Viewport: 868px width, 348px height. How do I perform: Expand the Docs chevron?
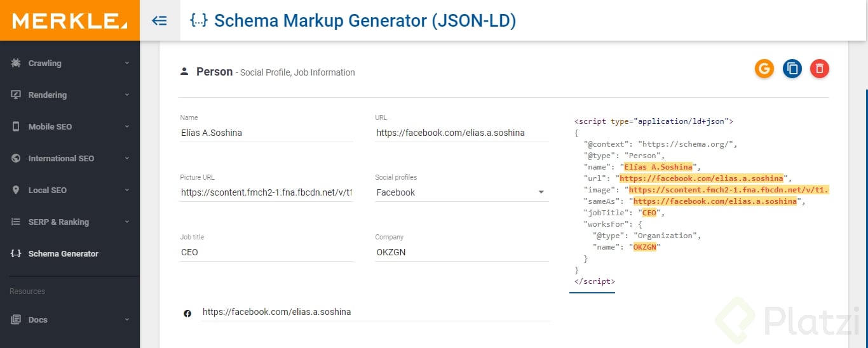(127, 319)
